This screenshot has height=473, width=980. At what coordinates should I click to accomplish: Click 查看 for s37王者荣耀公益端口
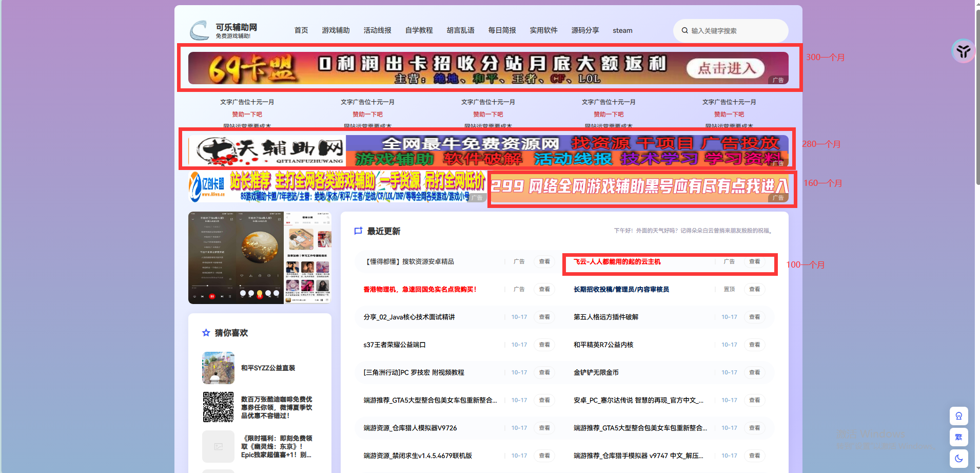pos(544,345)
